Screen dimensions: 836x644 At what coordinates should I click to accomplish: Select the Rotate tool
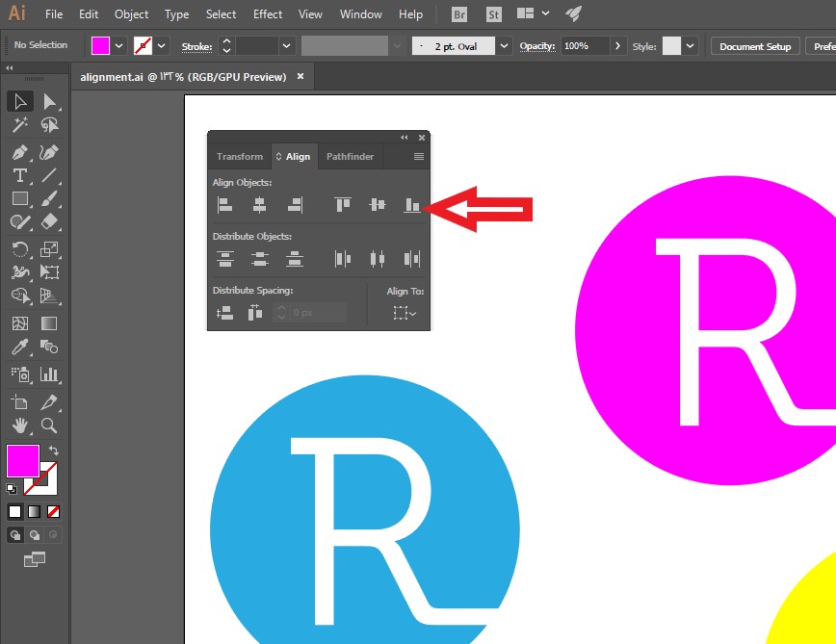20,248
